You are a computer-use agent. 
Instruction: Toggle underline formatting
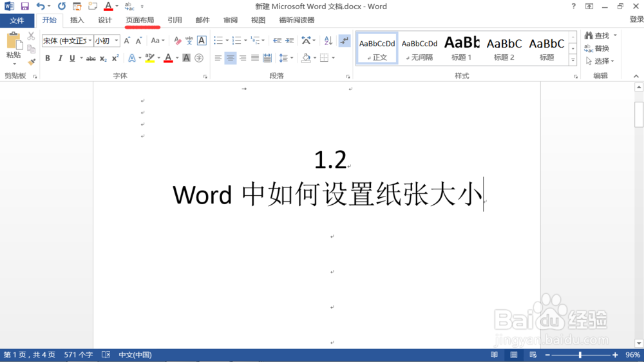coord(72,59)
